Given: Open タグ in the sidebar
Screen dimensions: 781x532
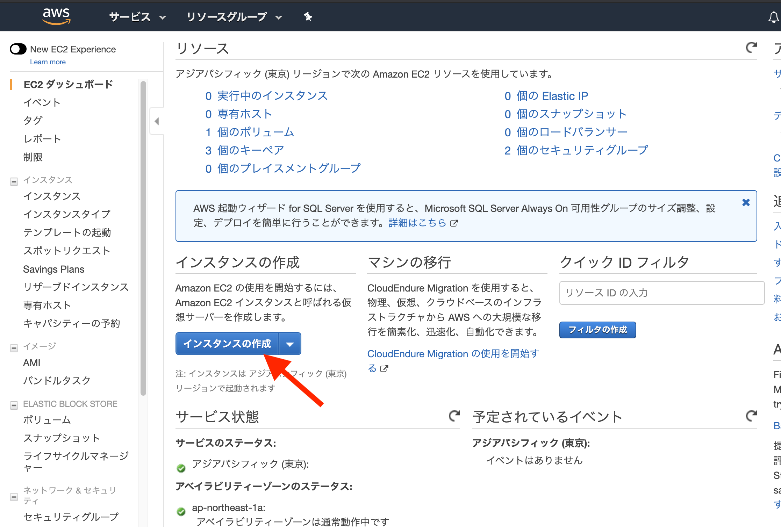Looking at the screenshot, I should [x=33, y=121].
